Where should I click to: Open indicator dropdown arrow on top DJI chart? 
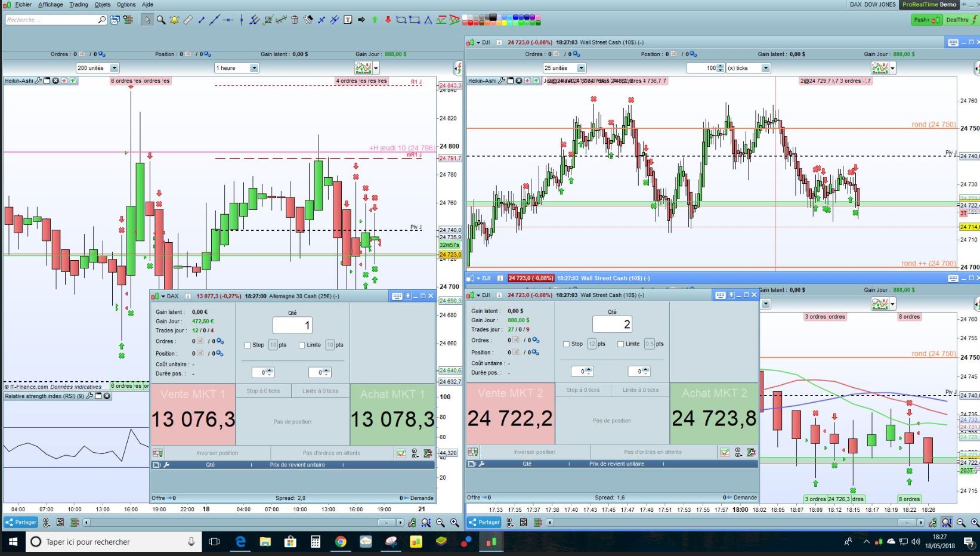click(892, 68)
